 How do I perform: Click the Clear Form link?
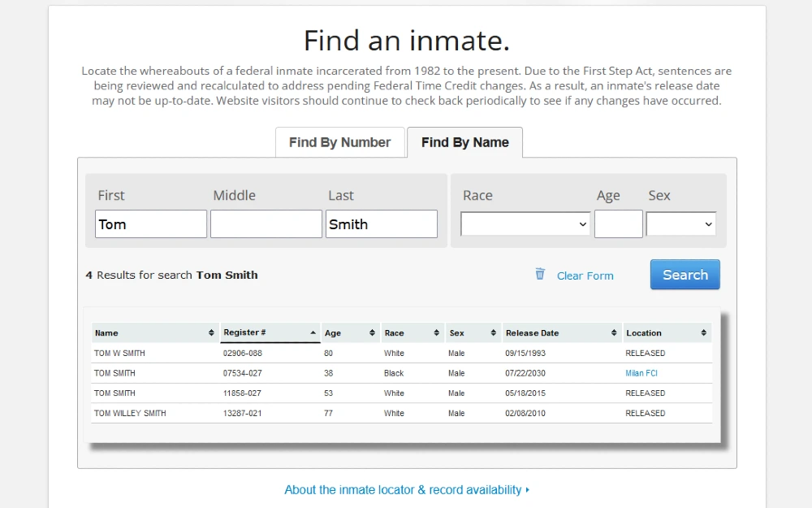(x=585, y=276)
